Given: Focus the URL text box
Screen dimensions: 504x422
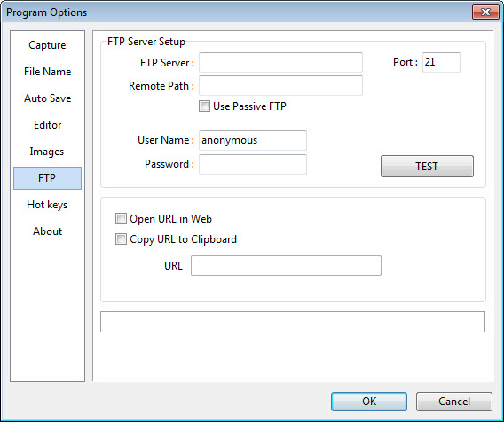Looking at the screenshot, I should pos(286,266).
